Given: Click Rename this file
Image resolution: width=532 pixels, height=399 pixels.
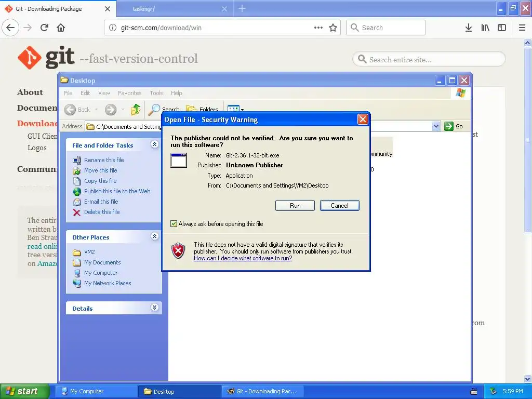Looking at the screenshot, I should point(104,160).
